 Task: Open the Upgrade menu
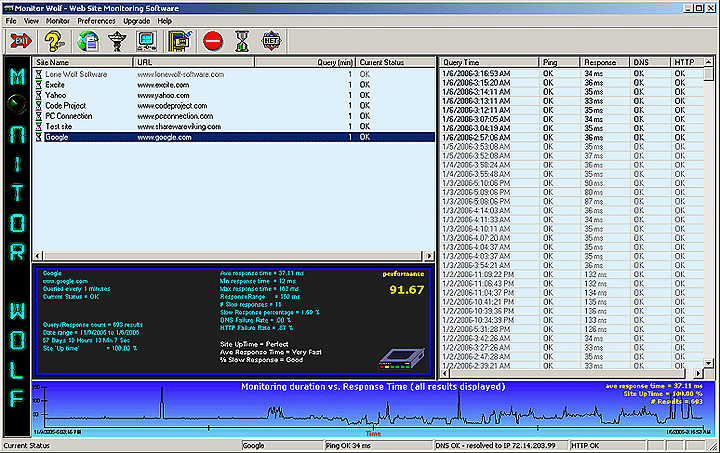(136, 21)
